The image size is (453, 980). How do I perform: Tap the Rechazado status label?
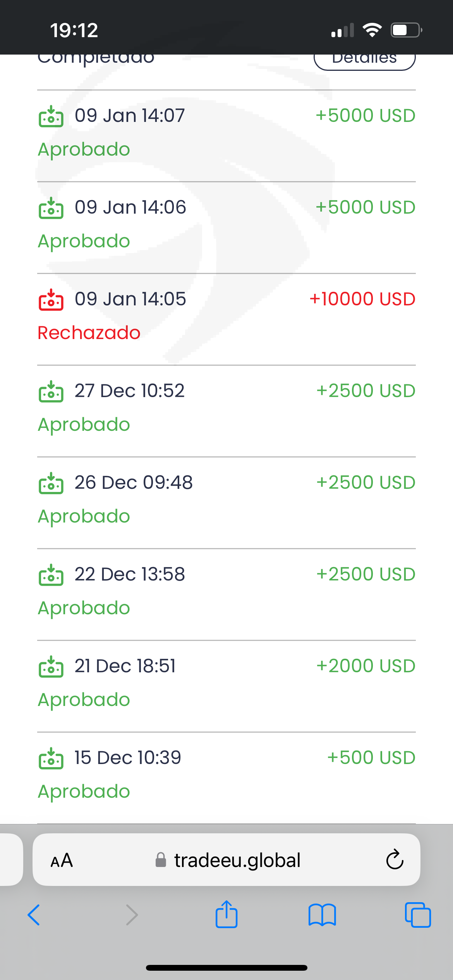click(x=89, y=333)
